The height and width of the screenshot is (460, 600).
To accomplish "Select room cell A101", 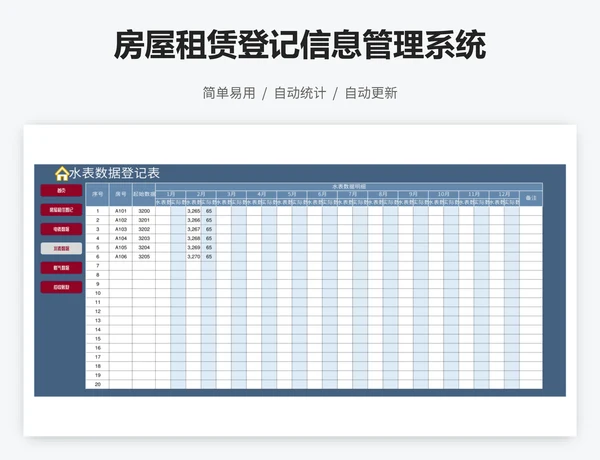I will click(121, 211).
